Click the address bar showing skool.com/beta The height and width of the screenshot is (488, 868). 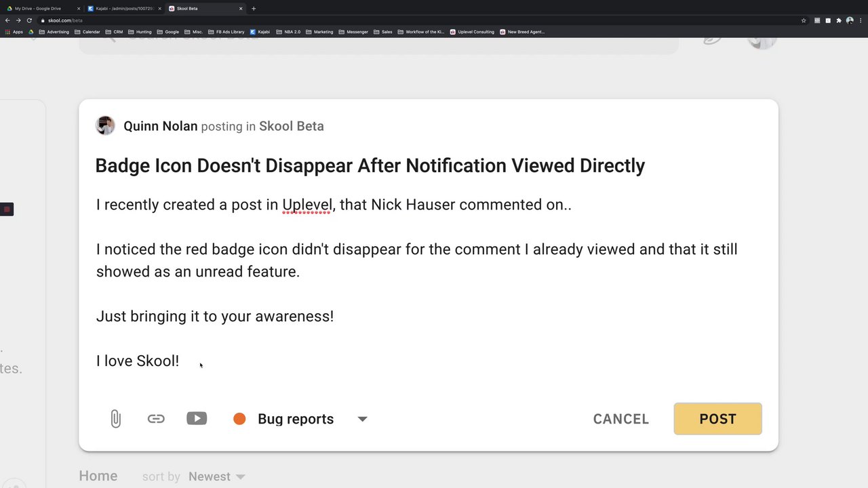[420, 20]
